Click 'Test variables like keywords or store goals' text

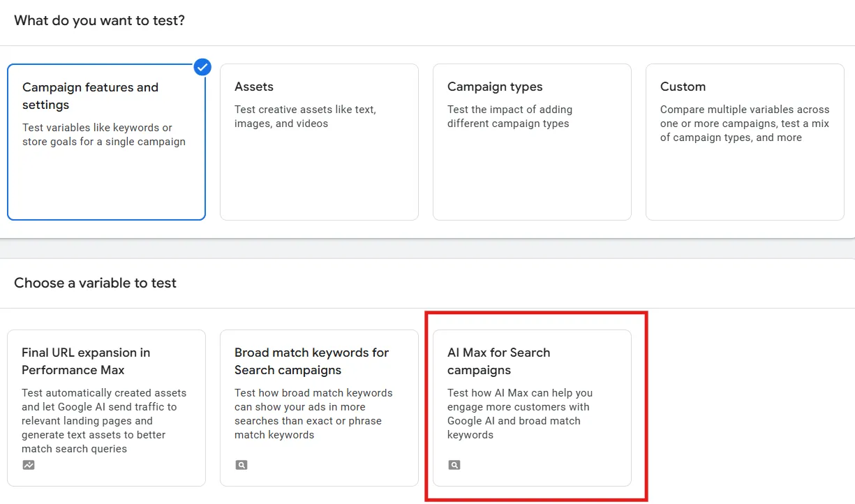point(104,135)
